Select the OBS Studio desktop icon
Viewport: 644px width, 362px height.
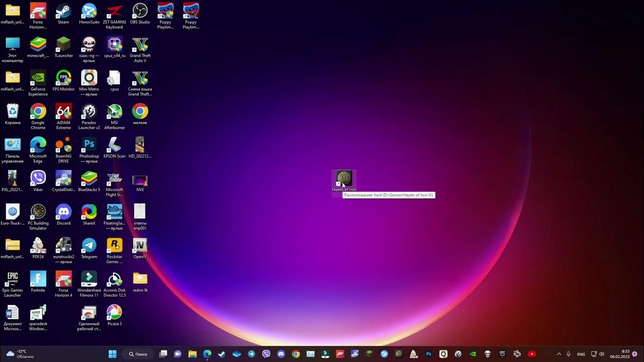click(140, 14)
